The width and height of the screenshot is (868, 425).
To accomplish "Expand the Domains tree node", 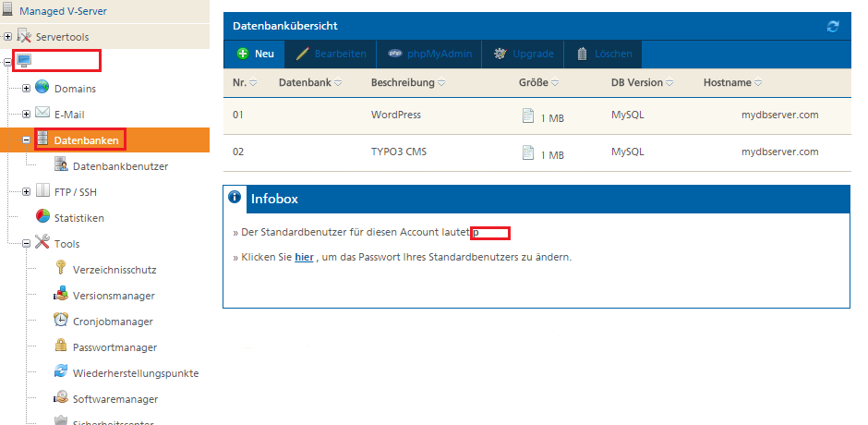I will coord(26,89).
